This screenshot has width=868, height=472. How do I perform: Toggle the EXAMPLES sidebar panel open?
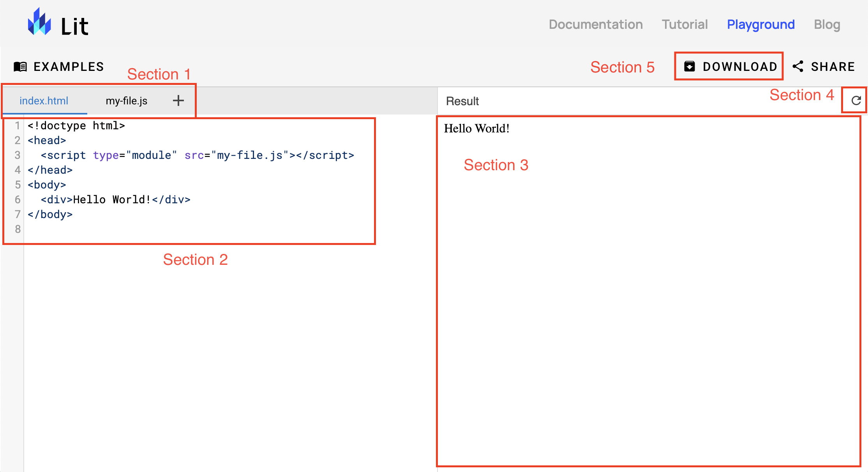point(58,66)
